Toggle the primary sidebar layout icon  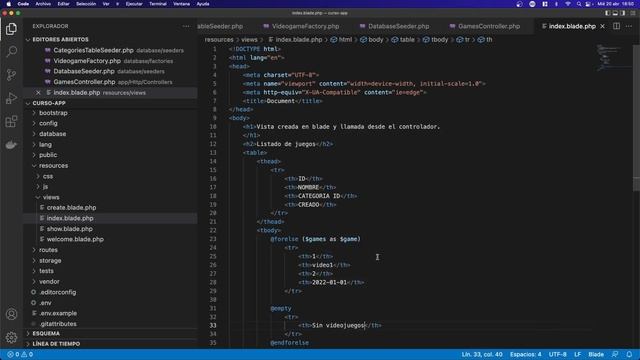tap(608, 13)
